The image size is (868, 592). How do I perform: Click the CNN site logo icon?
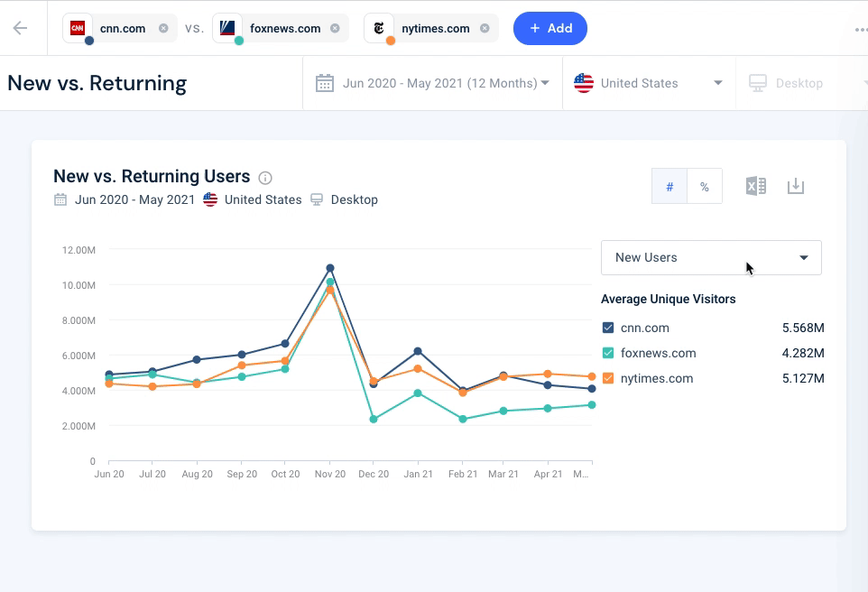pyautogui.click(x=78, y=28)
